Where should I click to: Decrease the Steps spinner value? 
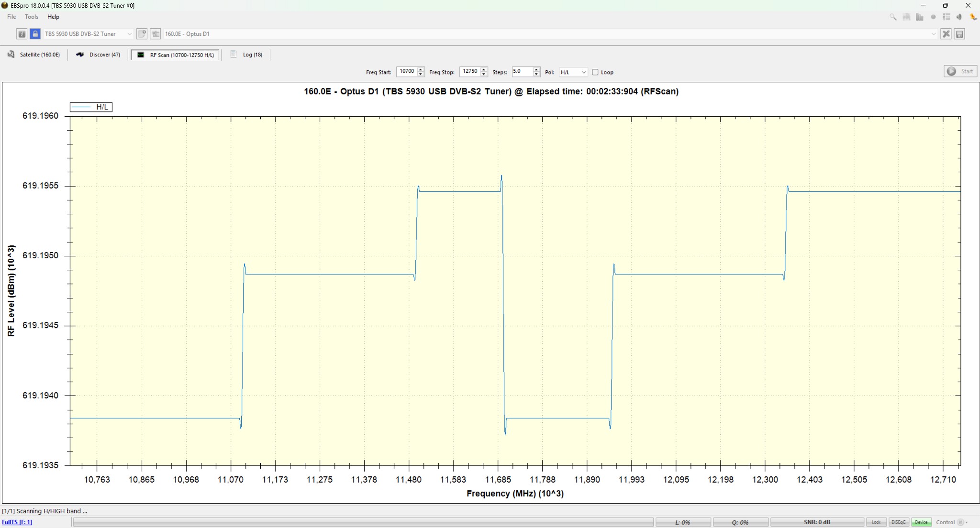[x=536, y=75]
